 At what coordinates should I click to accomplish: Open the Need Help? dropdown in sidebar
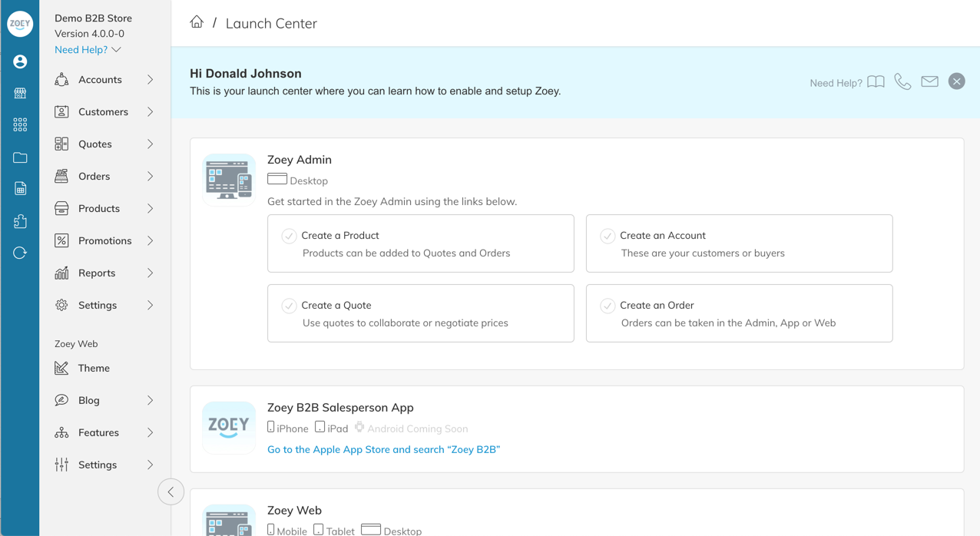pos(88,50)
